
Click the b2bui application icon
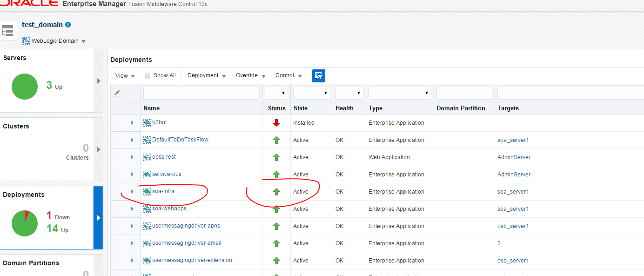[x=147, y=123]
